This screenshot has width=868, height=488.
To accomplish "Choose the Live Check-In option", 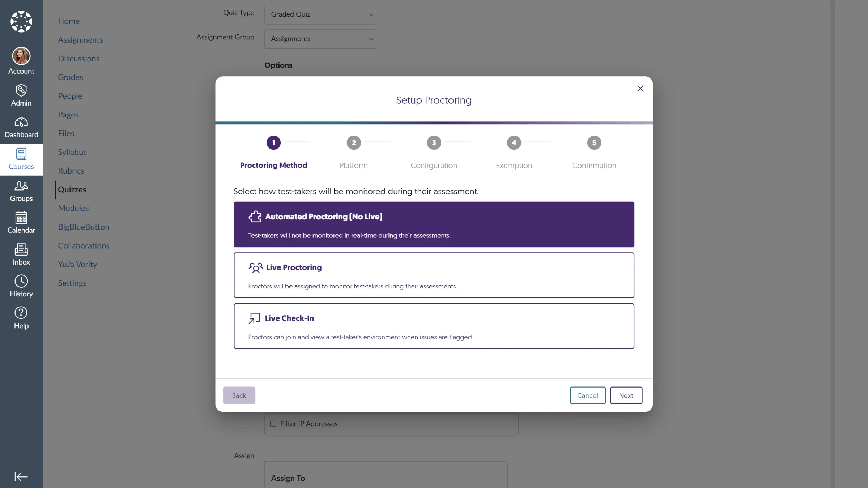I will (434, 326).
